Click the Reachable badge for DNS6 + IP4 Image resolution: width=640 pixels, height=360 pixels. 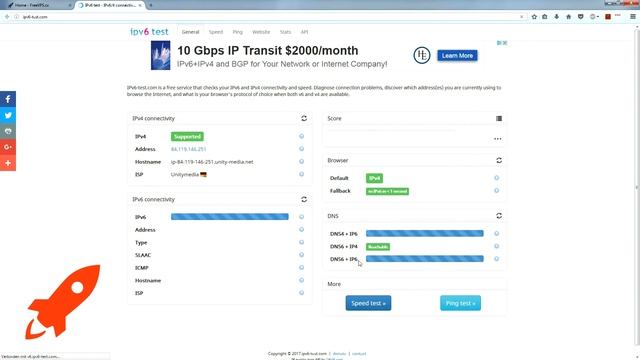(378, 247)
